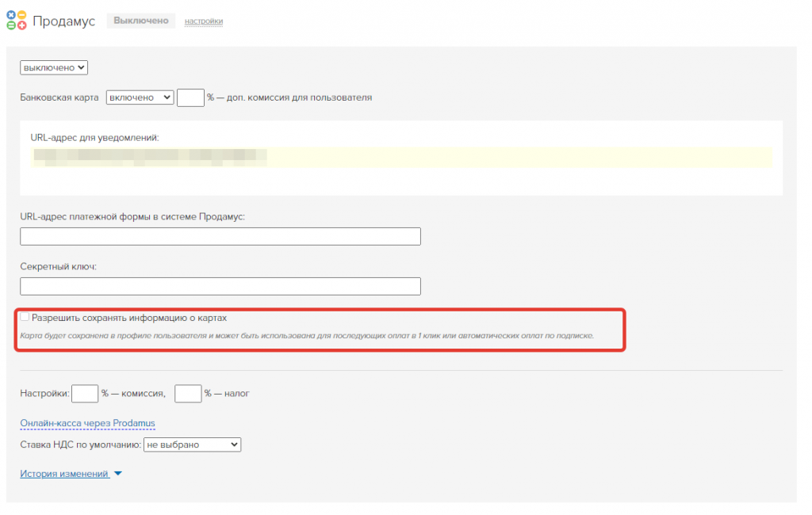Open the Онлайн-касса через Prodamus link
The height and width of the screenshot is (515, 812).
point(87,424)
